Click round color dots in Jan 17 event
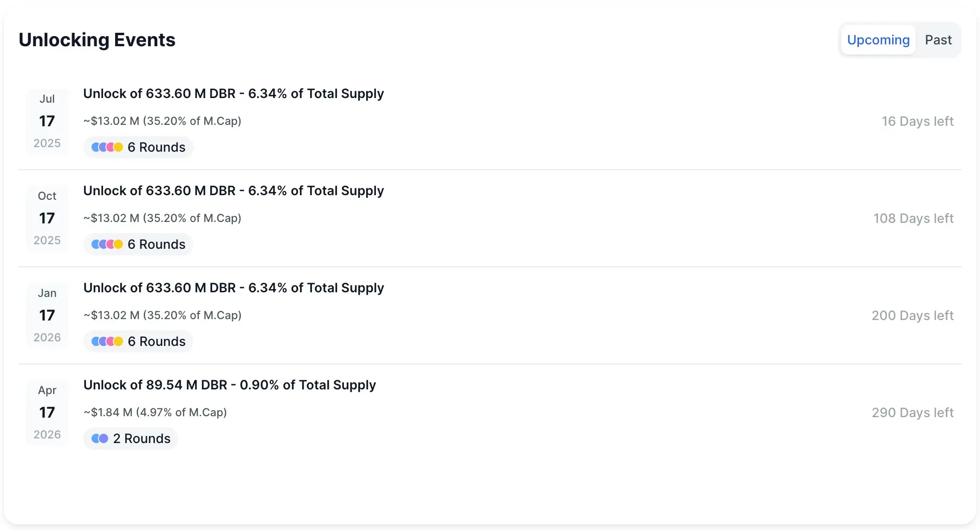 point(107,341)
